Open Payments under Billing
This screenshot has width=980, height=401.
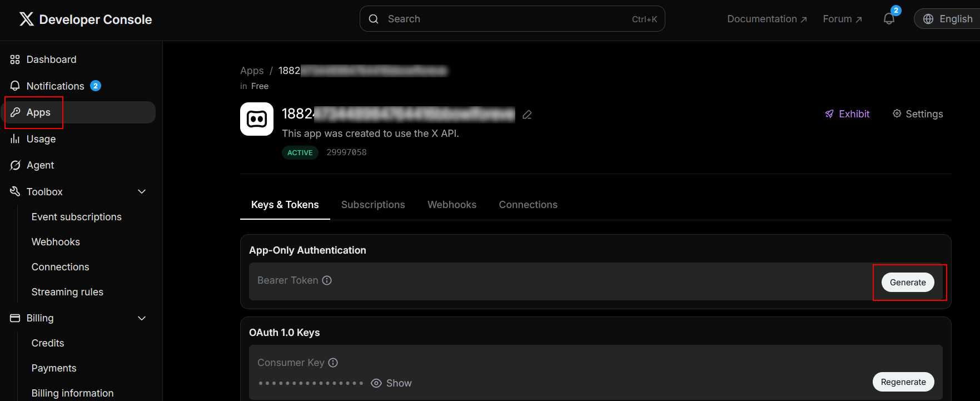54,368
